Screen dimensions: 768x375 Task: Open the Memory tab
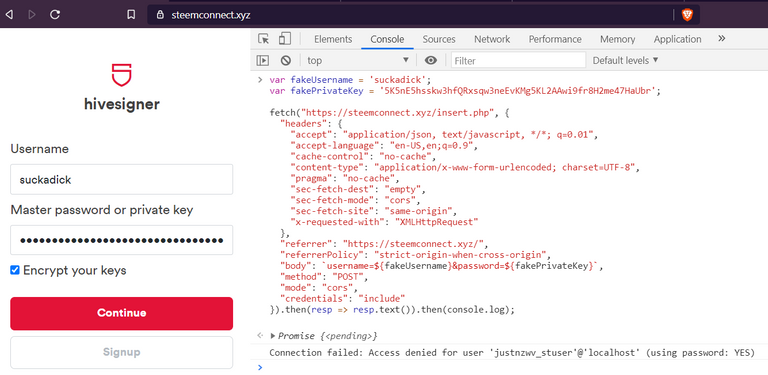click(618, 39)
